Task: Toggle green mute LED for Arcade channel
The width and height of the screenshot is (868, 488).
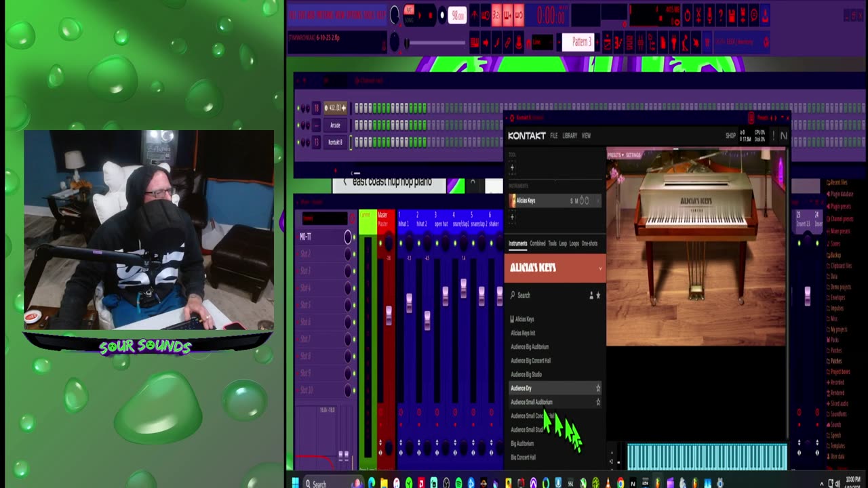Action: (298, 125)
